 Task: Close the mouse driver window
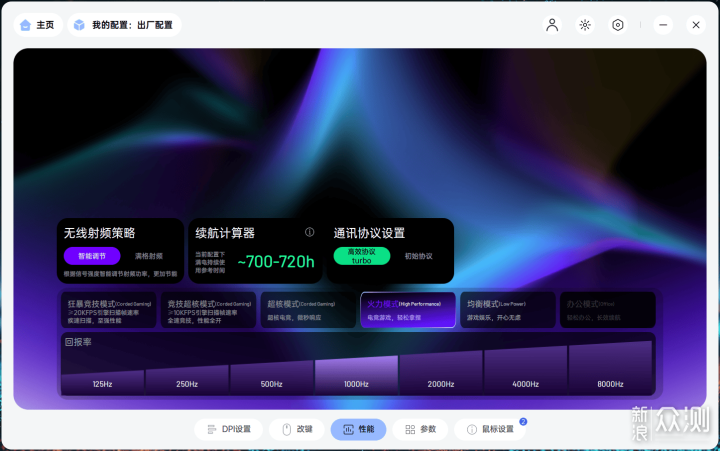(x=696, y=25)
